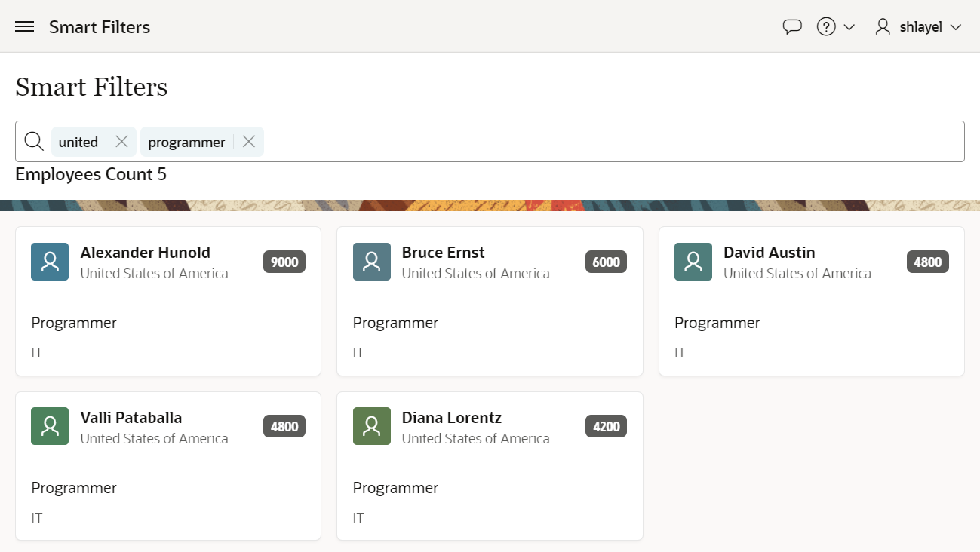The height and width of the screenshot is (552, 980).
Task: Click the search magnifier icon
Action: 34,142
